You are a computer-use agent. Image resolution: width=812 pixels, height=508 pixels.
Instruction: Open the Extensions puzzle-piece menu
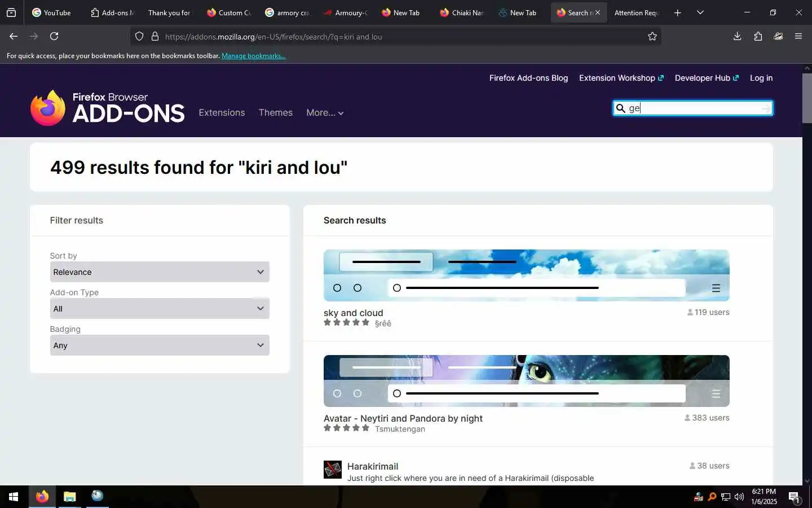(758, 36)
